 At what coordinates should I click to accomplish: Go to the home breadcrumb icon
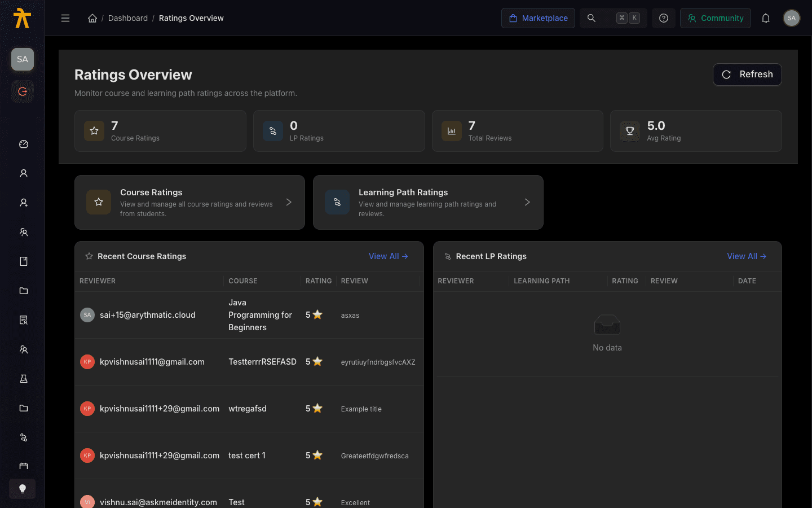tap(92, 18)
